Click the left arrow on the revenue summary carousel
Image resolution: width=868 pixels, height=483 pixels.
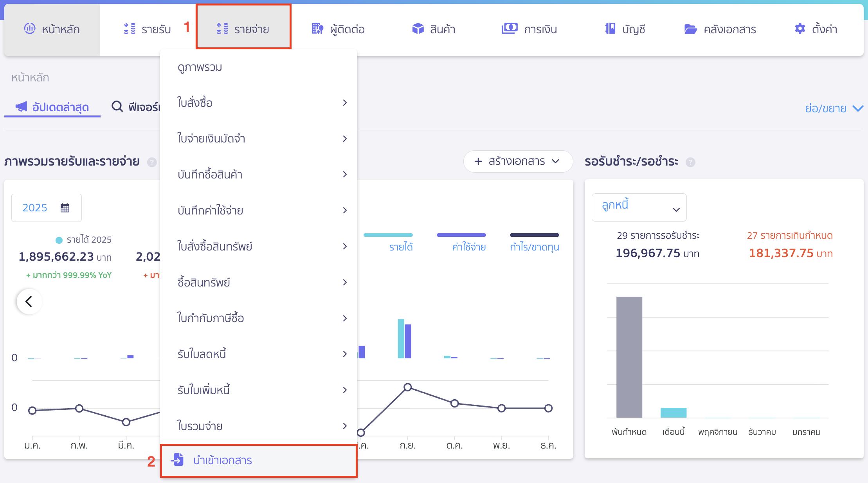click(x=29, y=301)
